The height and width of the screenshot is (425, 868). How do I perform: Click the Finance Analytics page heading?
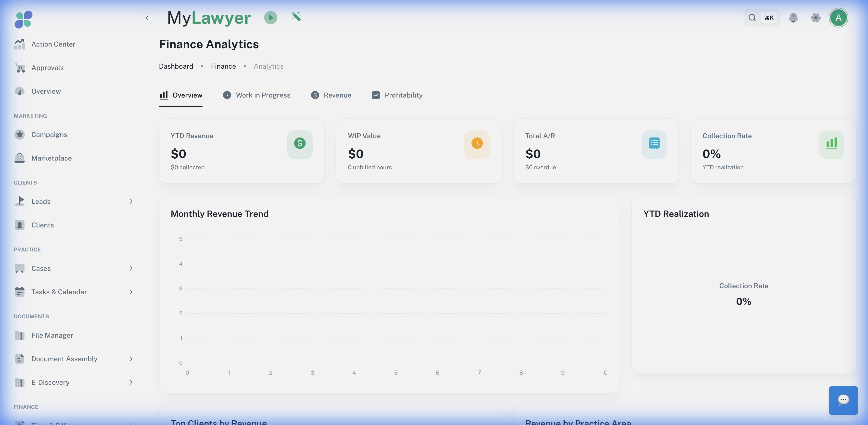pos(209,44)
